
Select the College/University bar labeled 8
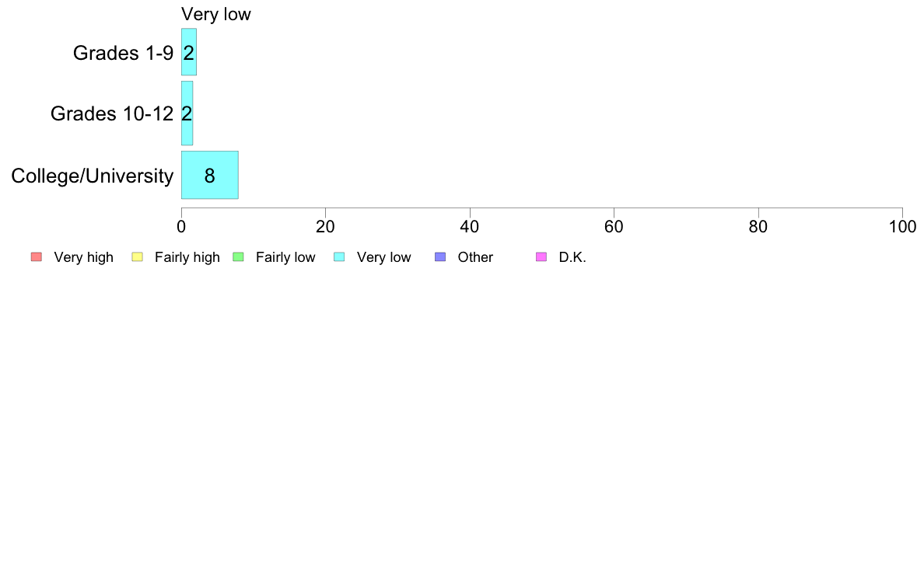click(x=210, y=175)
